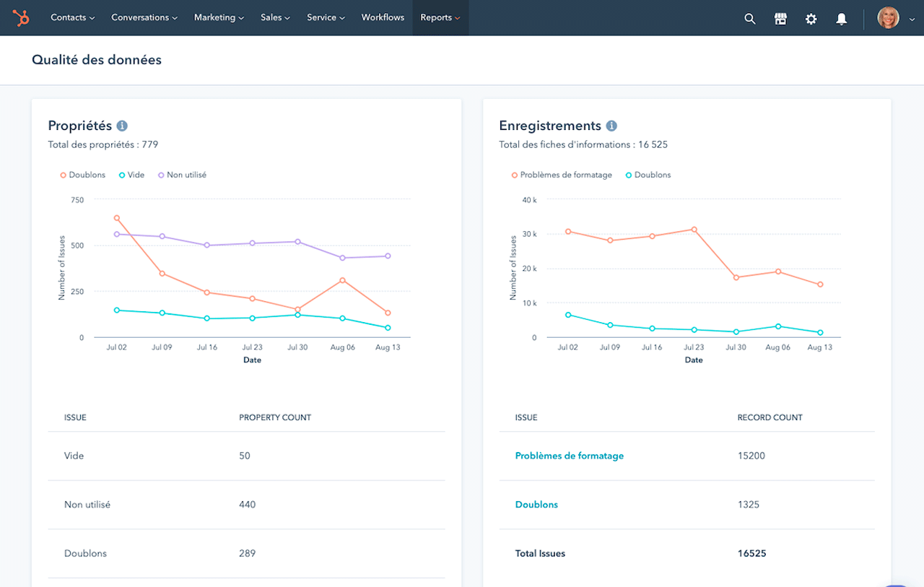Expand the Contacts dropdown menu
The width and height of the screenshot is (924, 587).
coord(72,17)
